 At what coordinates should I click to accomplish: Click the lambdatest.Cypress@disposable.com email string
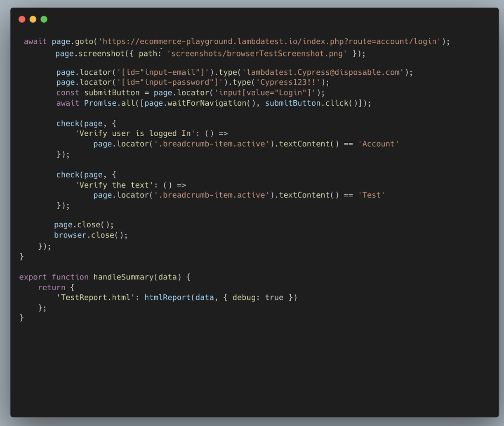(323, 72)
